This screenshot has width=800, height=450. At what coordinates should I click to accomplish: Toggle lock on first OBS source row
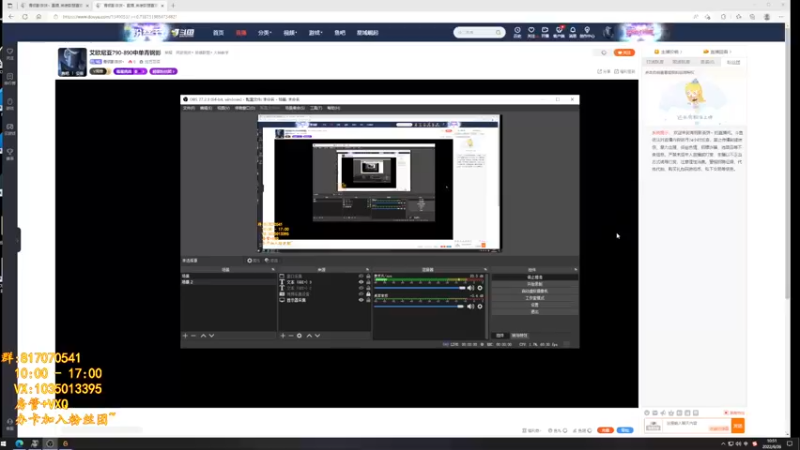coord(368,276)
